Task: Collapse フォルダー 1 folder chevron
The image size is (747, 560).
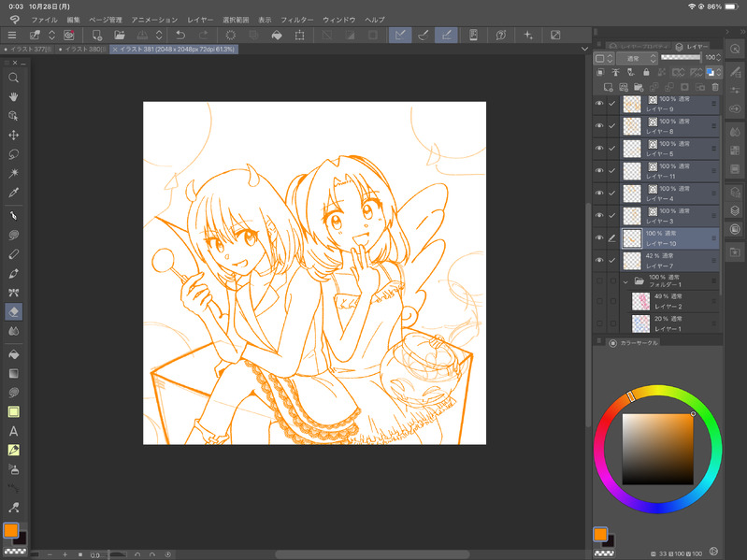Action: (625, 281)
